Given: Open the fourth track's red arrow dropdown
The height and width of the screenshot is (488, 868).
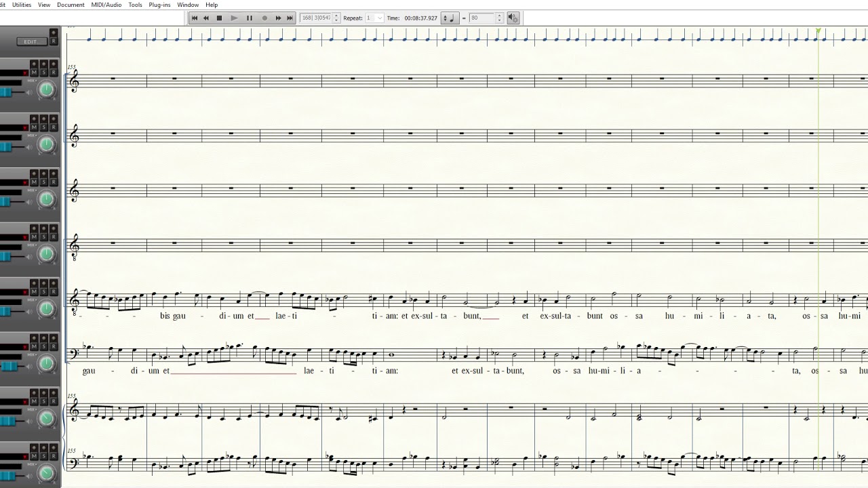Looking at the screenshot, I should tap(25, 238).
